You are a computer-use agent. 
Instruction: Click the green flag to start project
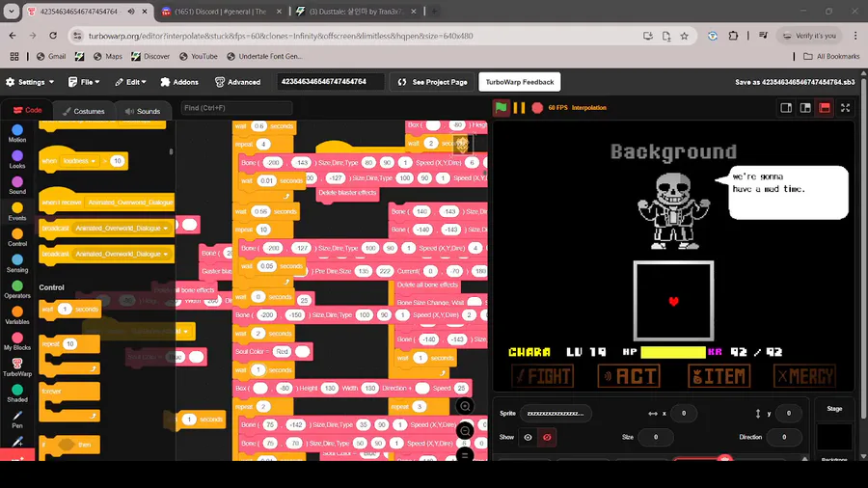click(501, 108)
